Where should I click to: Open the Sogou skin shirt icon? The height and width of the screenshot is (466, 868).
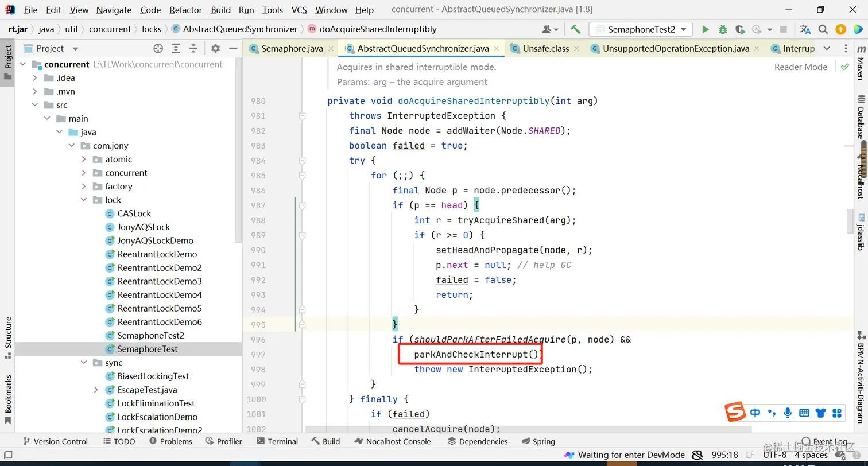tap(820, 413)
